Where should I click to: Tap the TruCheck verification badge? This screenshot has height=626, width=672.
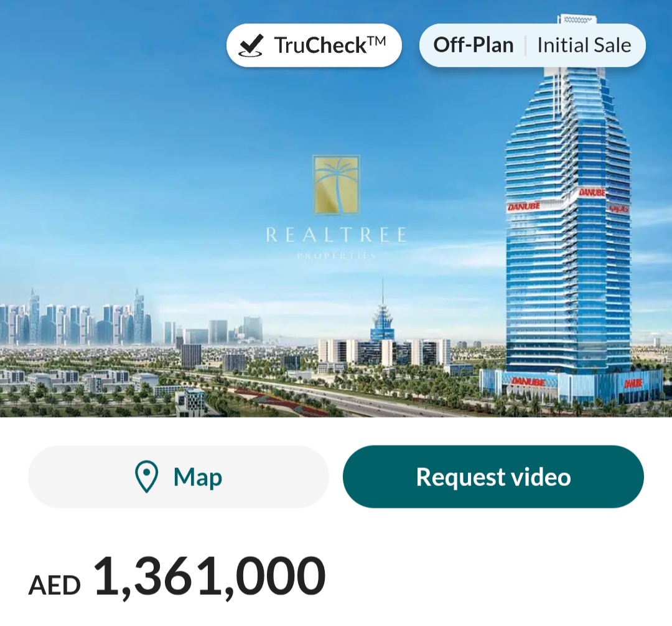pyautogui.click(x=314, y=45)
